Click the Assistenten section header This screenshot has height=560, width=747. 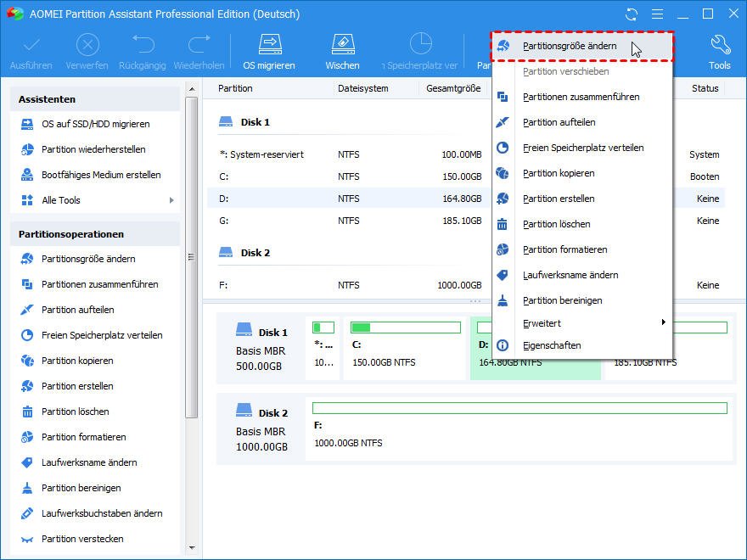coord(95,99)
